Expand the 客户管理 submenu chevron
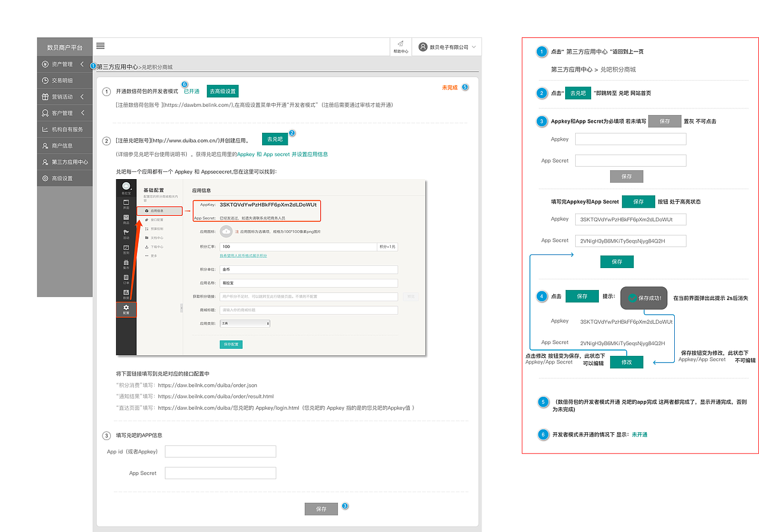 [82, 113]
